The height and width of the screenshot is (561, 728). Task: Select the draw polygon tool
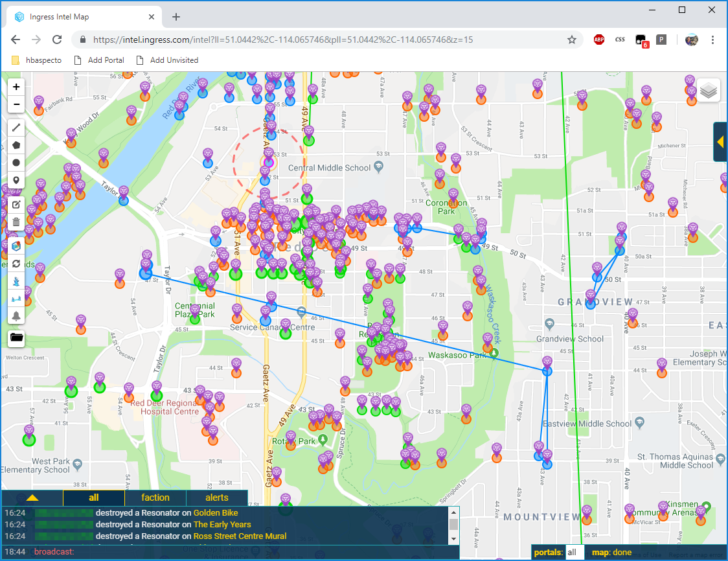pos(16,145)
